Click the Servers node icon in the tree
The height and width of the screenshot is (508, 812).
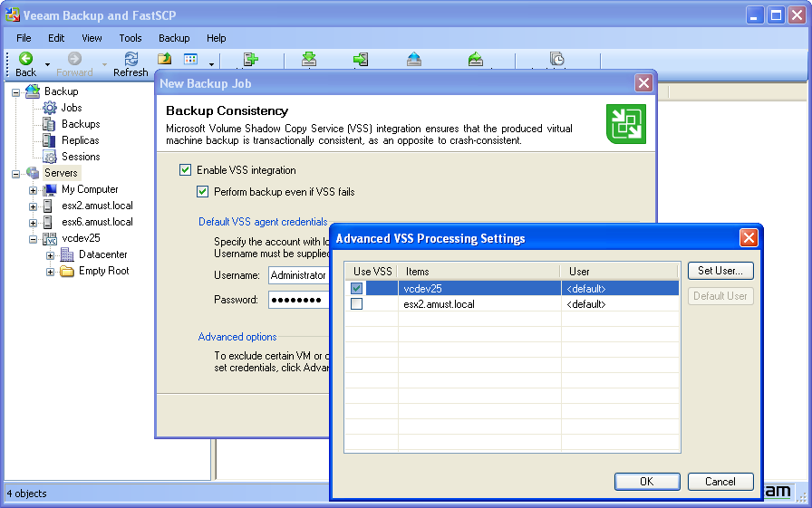pos(33,173)
